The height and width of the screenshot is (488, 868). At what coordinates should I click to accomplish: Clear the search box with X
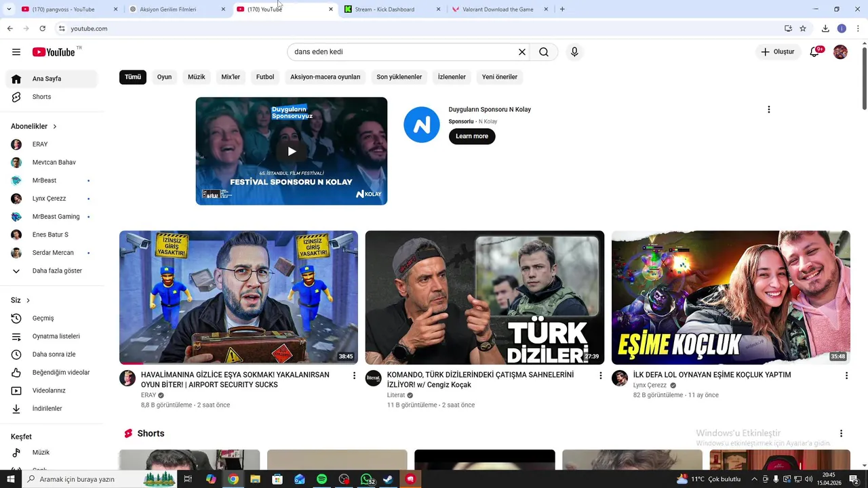pyautogui.click(x=522, y=52)
